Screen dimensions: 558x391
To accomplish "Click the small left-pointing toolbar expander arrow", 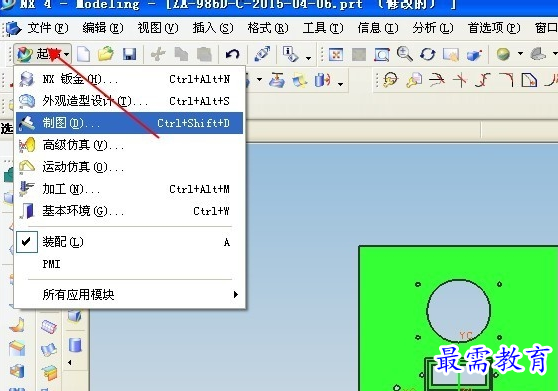I will pos(70,363).
